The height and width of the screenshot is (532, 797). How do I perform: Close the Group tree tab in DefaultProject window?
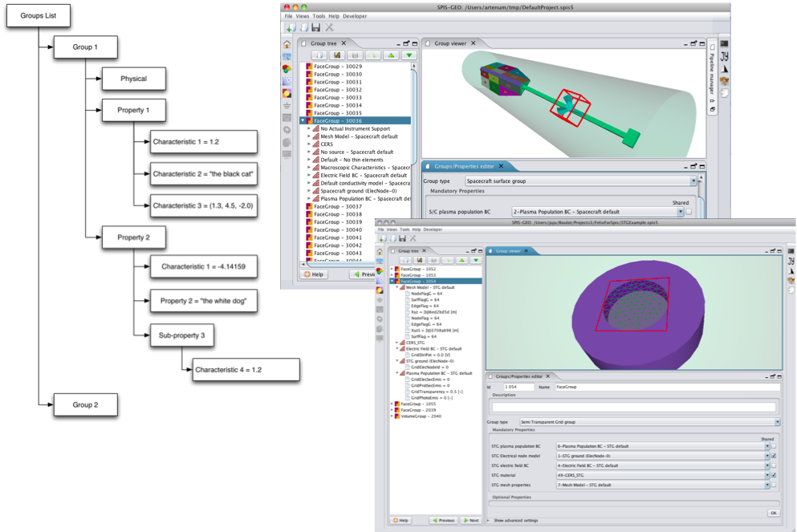point(344,43)
